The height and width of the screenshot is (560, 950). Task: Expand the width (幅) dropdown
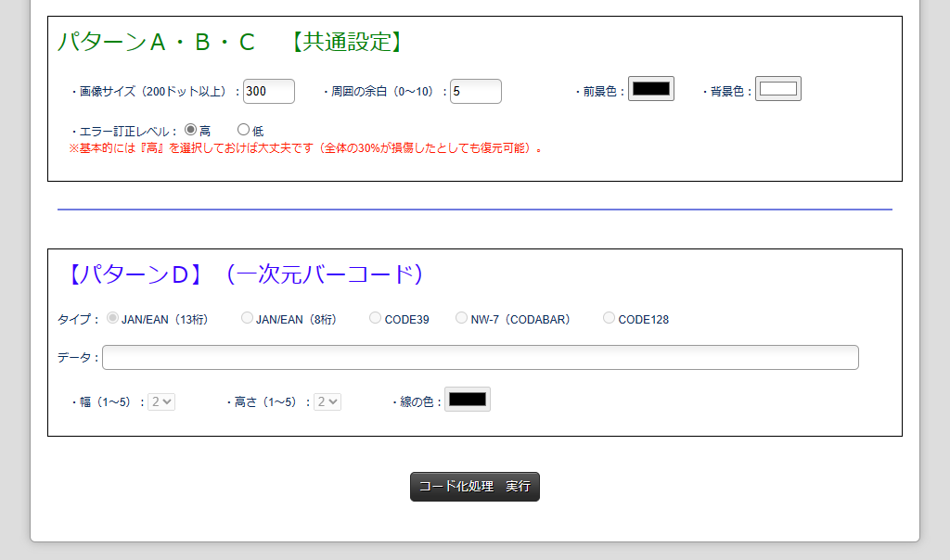161,401
